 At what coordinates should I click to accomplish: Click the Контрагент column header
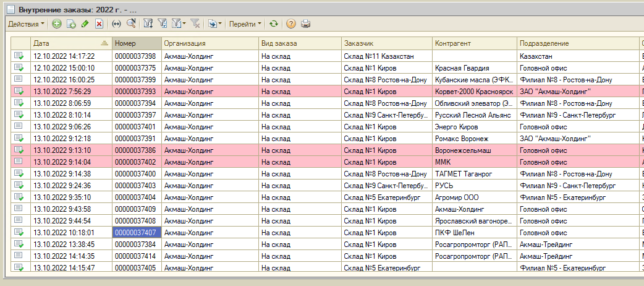click(x=475, y=43)
